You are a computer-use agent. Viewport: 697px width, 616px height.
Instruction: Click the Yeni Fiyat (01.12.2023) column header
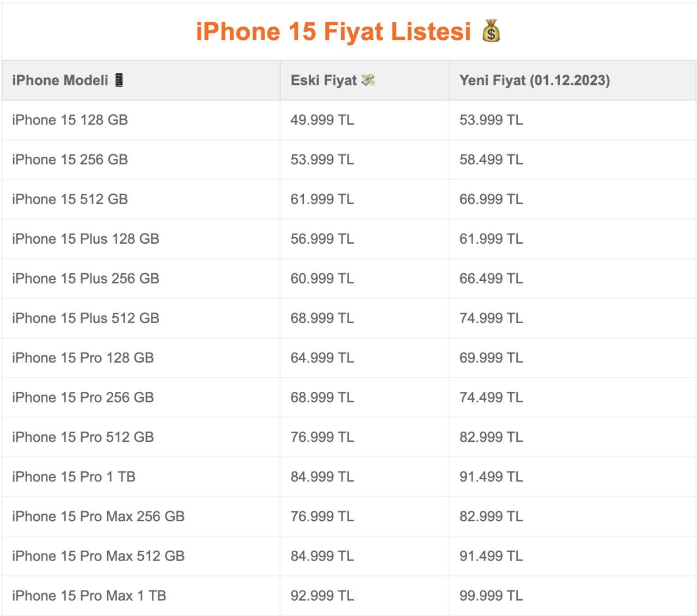click(x=534, y=81)
